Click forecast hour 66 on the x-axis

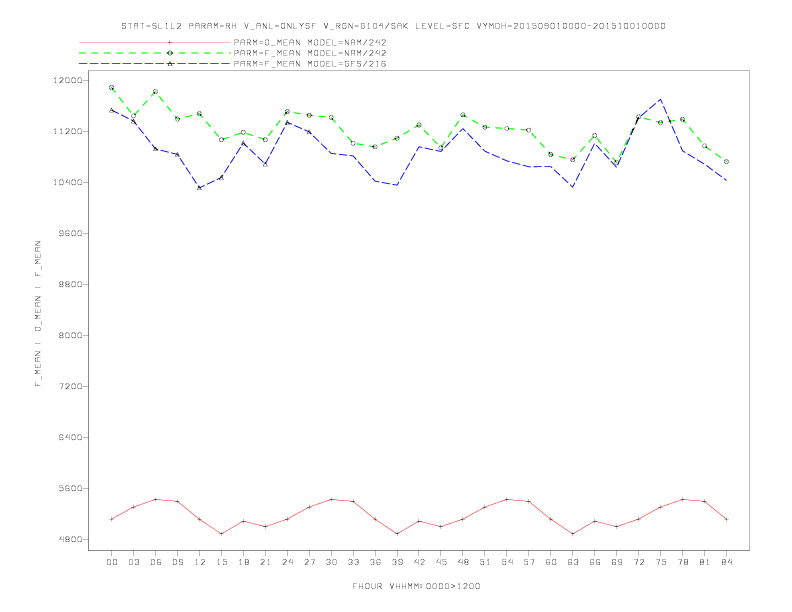click(595, 562)
